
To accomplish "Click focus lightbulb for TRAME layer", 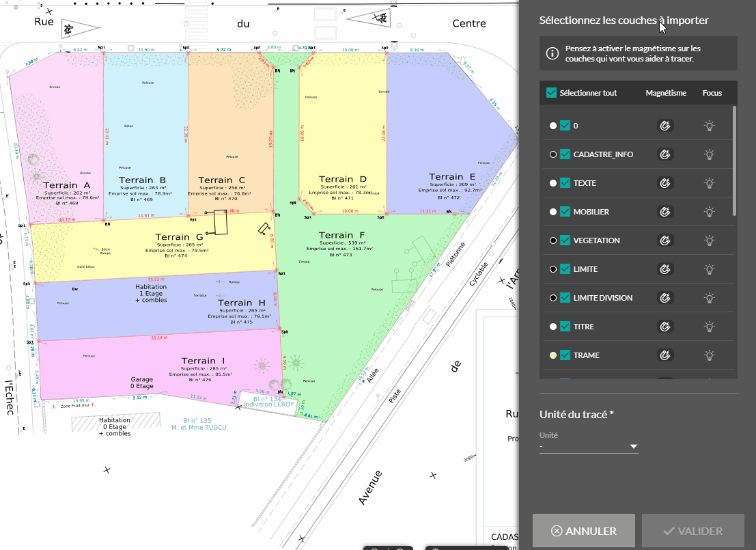I will click(x=710, y=355).
